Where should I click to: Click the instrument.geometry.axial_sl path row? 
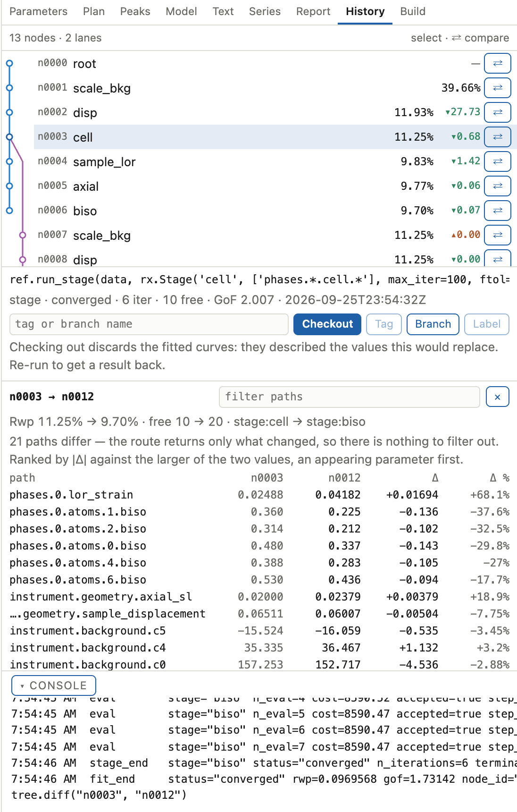tap(259, 597)
